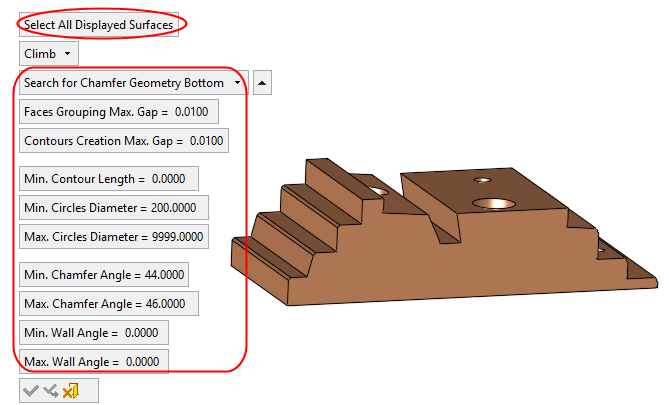Open the Search for Chamfer Geometry dropdown
669x405 pixels.
coord(132,83)
